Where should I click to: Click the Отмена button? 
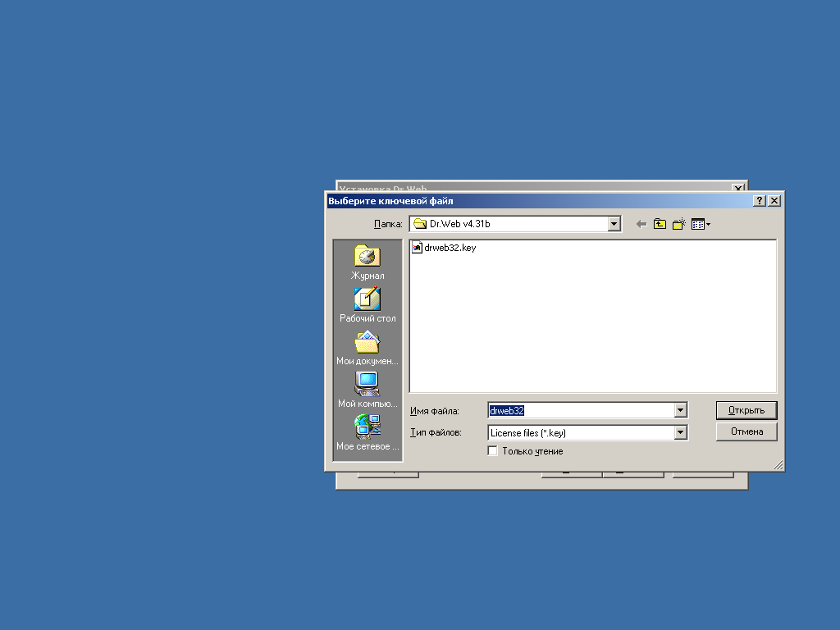(x=746, y=431)
